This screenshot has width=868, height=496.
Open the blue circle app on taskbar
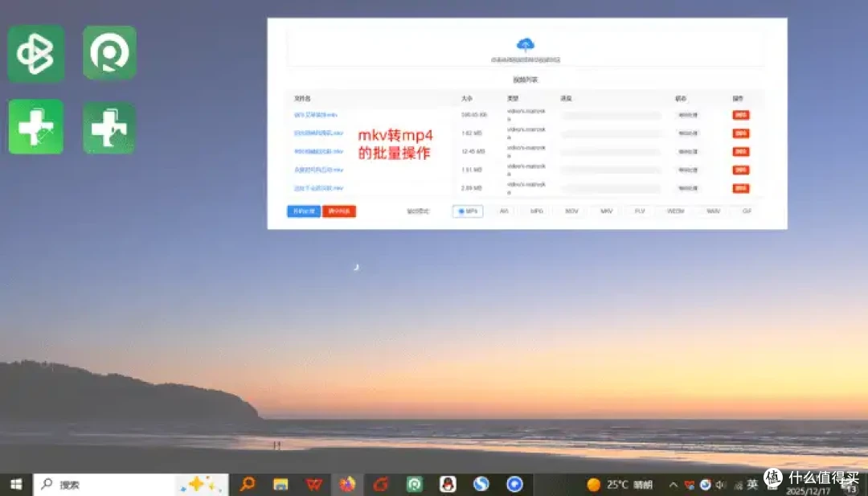[x=515, y=485]
